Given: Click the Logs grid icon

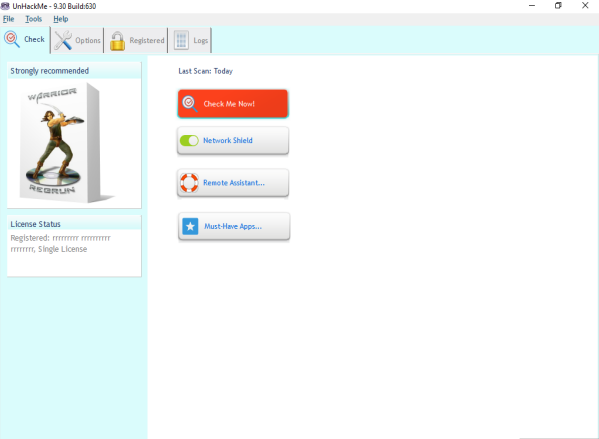Looking at the screenshot, I should [x=181, y=40].
